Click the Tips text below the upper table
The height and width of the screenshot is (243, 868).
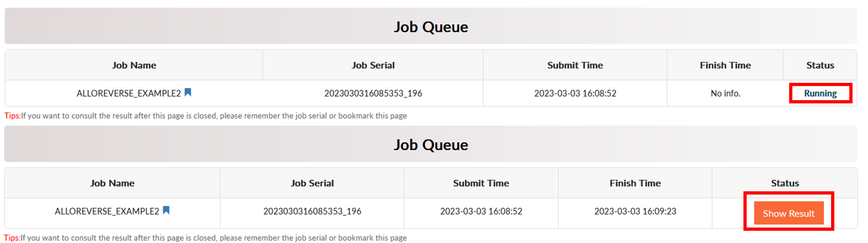point(206,116)
